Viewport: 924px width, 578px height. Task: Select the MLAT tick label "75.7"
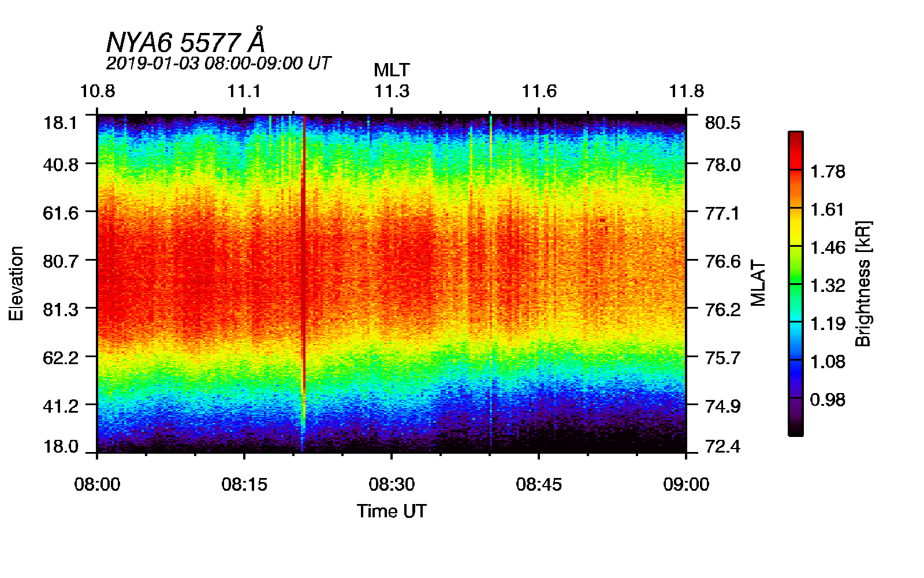coord(722,358)
